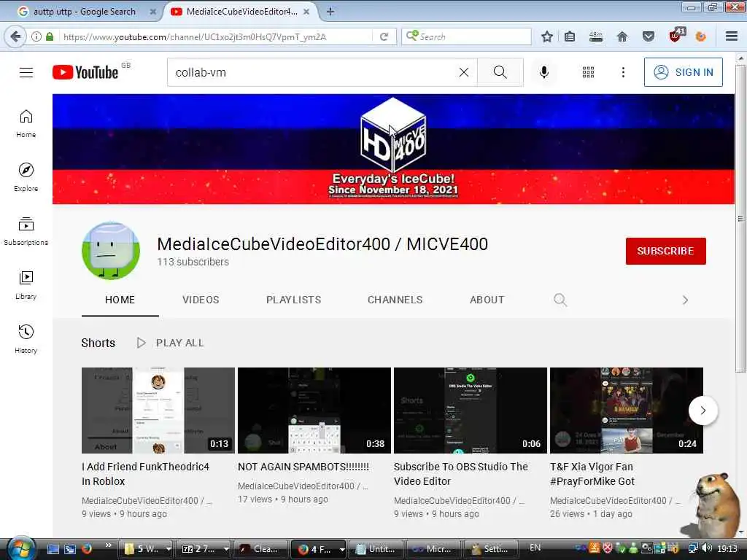
Task: Open the NOT AGAIN SPAMBOTS video title
Action: coord(303,467)
